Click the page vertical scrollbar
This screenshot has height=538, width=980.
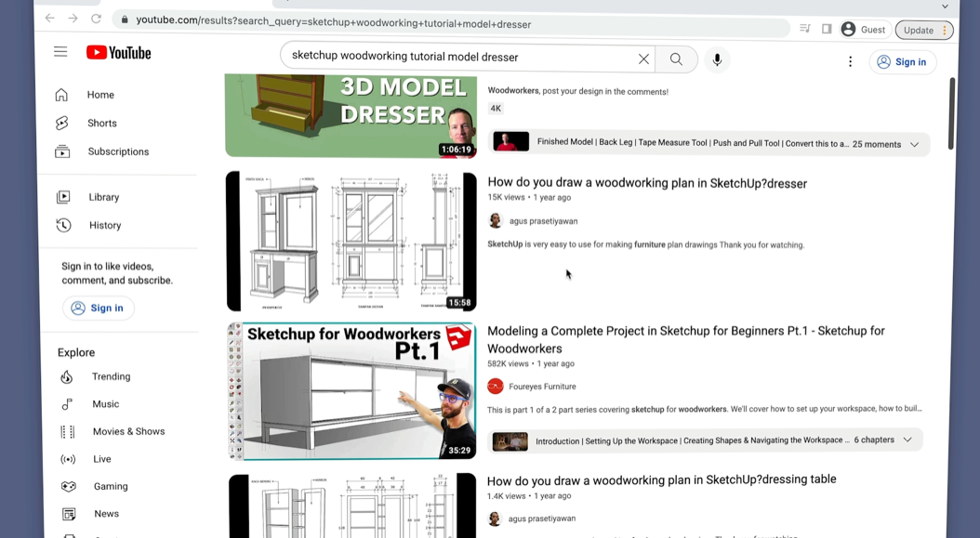(950, 113)
